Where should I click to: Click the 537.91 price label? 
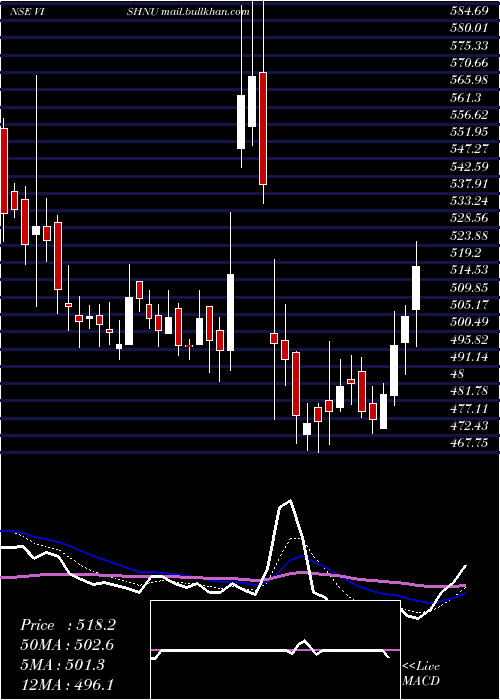click(x=468, y=184)
